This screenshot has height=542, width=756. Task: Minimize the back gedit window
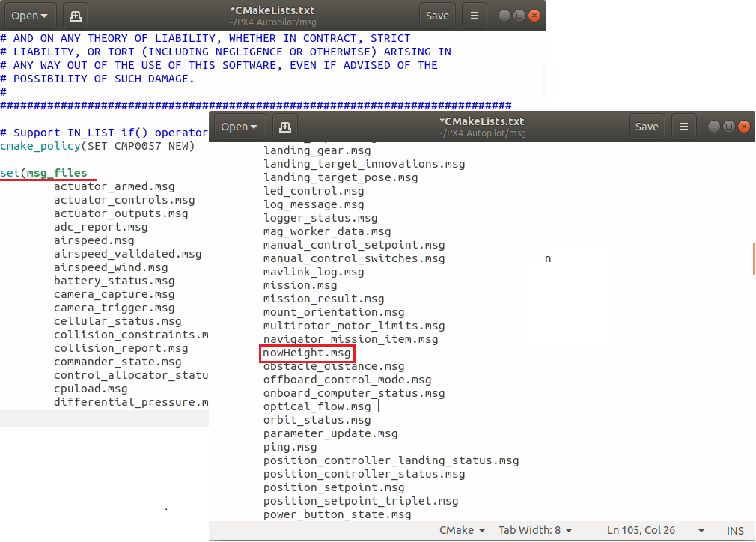(504, 16)
